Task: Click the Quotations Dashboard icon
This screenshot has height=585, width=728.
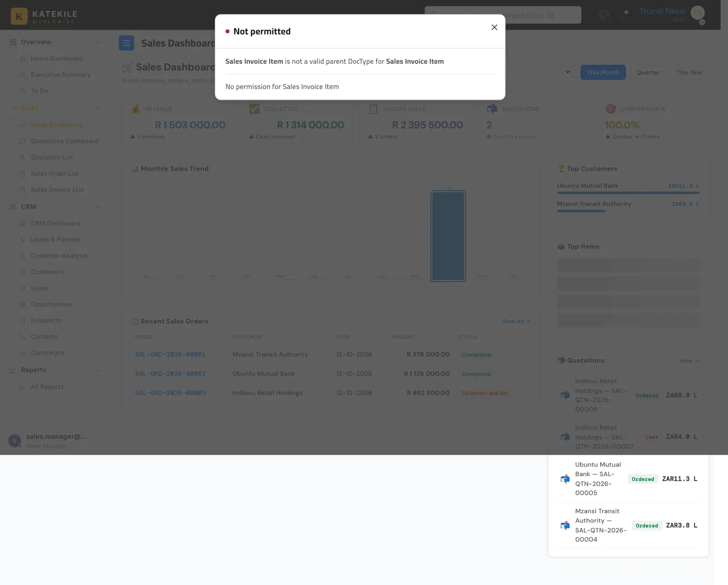Action: coord(22,141)
